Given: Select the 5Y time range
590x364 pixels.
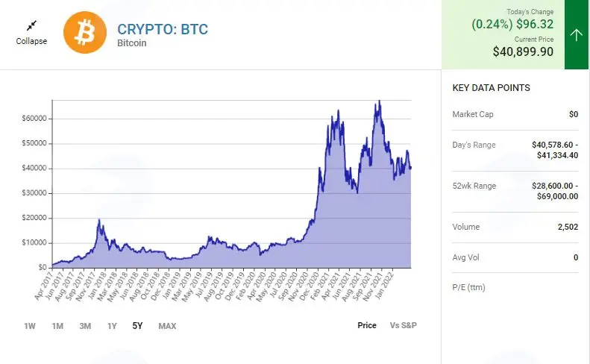Looking at the screenshot, I should coord(137,326).
